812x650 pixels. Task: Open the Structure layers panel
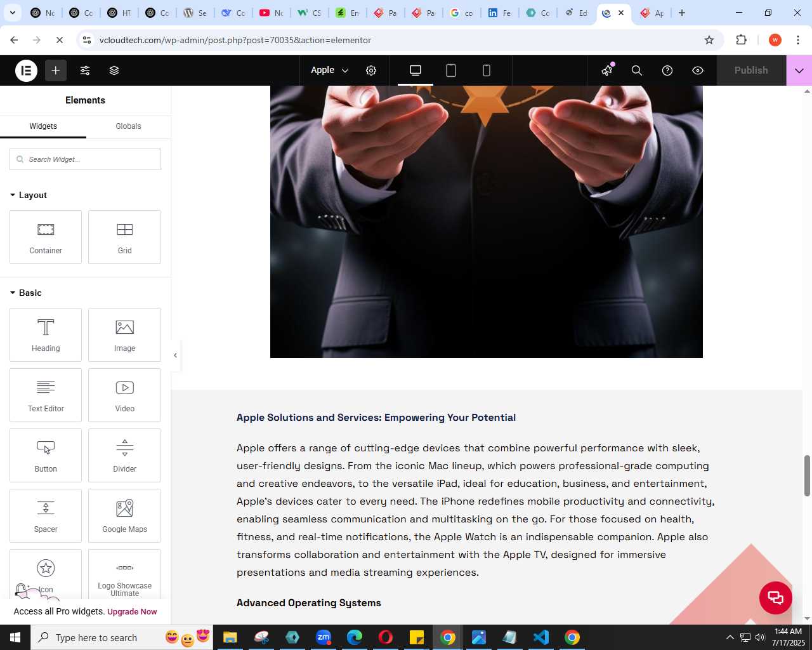coord(114,70)
